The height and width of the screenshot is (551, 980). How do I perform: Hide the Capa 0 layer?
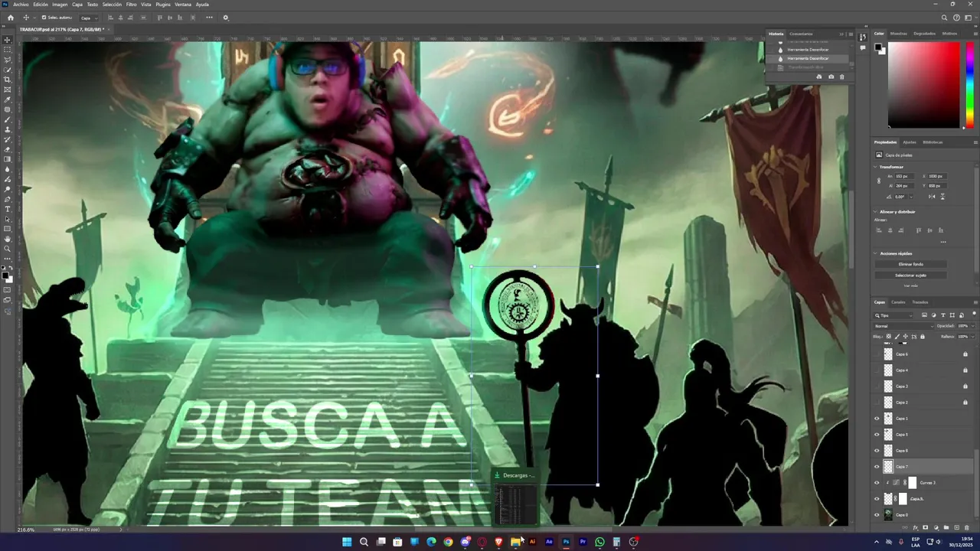[x=877, y=514]
